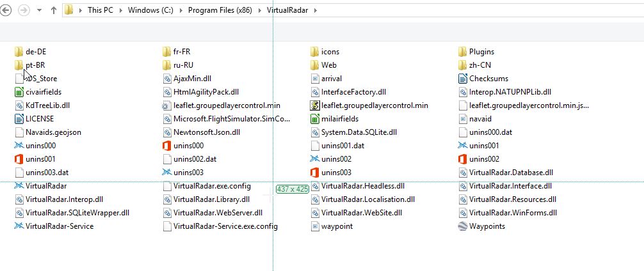Expand the chevron after Windows (C:)
This screenshot has width=644, height=271.
181,11
